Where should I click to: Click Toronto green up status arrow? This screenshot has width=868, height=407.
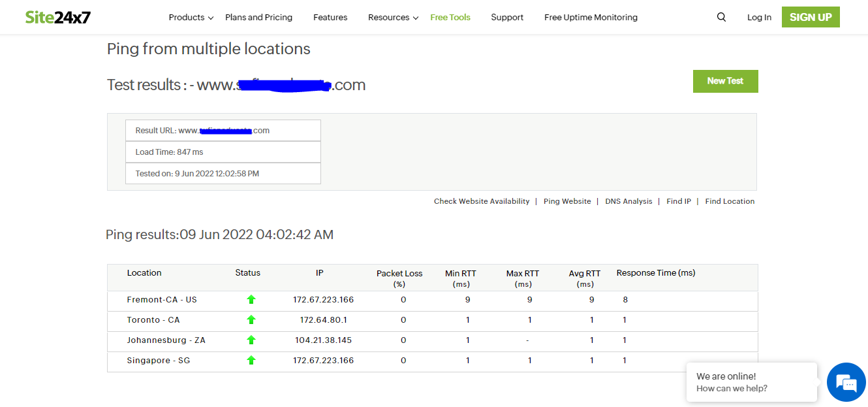(251, 320)
